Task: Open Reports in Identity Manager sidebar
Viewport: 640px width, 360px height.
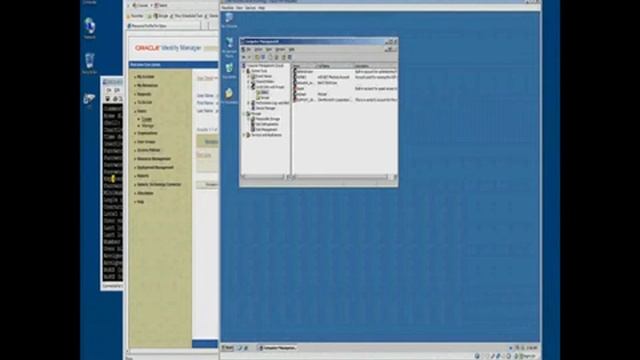Action: coord(143,176)
